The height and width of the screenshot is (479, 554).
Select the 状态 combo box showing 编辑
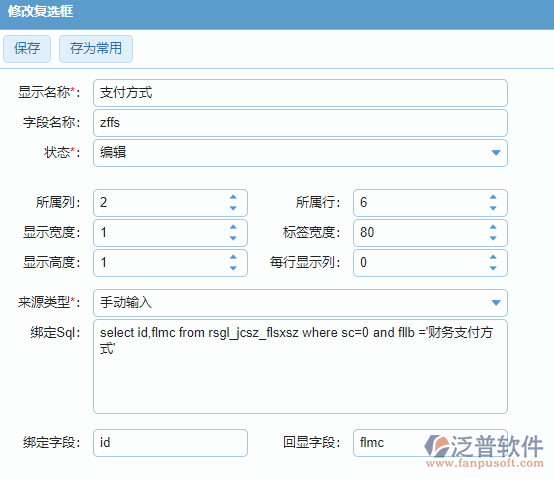tap(300, 153)
